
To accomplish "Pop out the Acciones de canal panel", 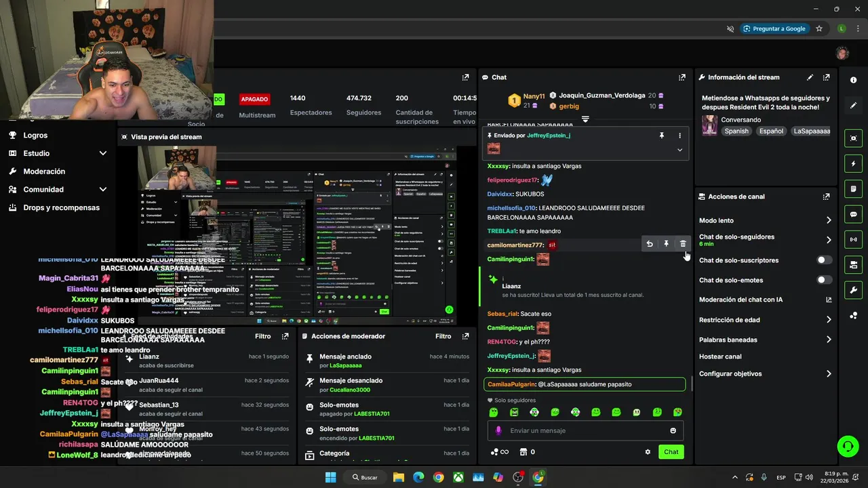I will 826,197.
